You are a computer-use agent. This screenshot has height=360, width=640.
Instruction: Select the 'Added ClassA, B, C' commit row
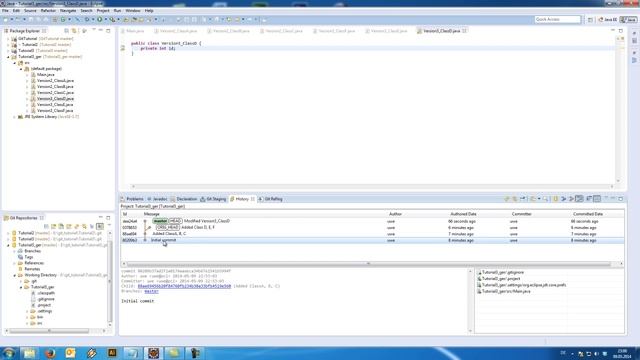click(372, 234)
